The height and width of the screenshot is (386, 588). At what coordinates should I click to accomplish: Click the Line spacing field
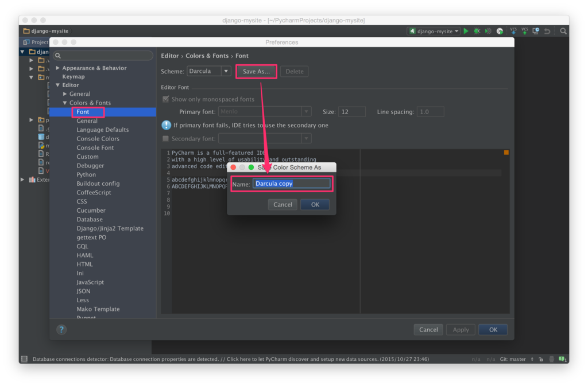click(431, 112)
